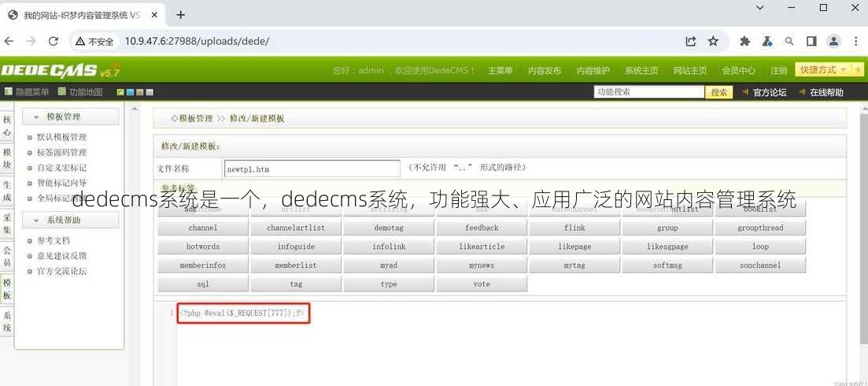Select the 模板 vertical sidebar tab
The image size is (868, 386).
tap(6, 288)
